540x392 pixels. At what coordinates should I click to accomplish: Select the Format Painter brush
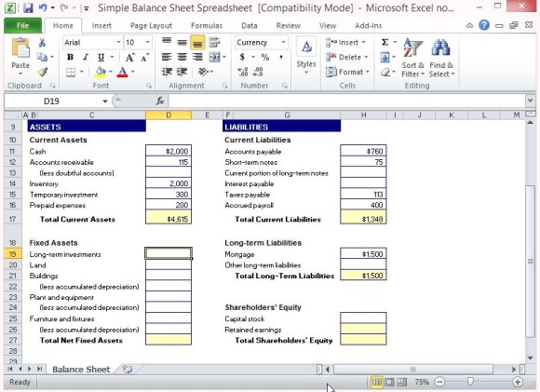(42, 72)
